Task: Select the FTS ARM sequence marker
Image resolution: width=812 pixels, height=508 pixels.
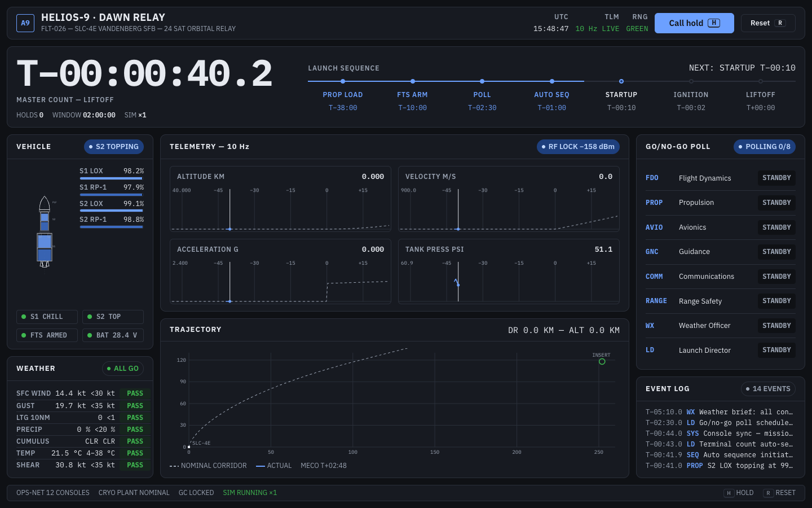Action: pyautogui.click(x=413, y=81)
